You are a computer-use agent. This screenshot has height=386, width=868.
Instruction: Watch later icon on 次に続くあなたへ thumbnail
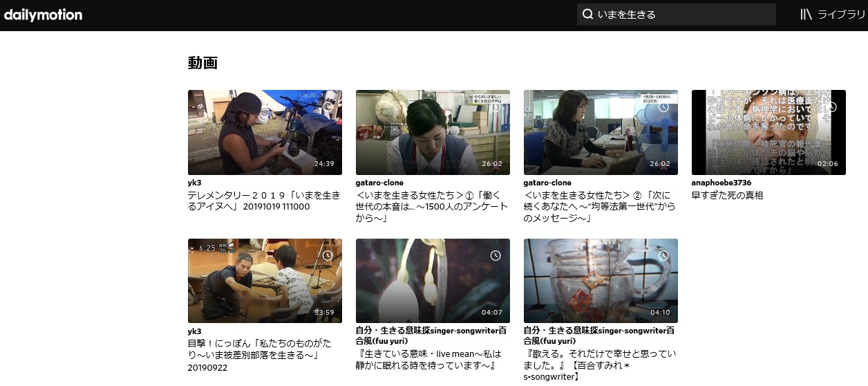click(663, 107)
